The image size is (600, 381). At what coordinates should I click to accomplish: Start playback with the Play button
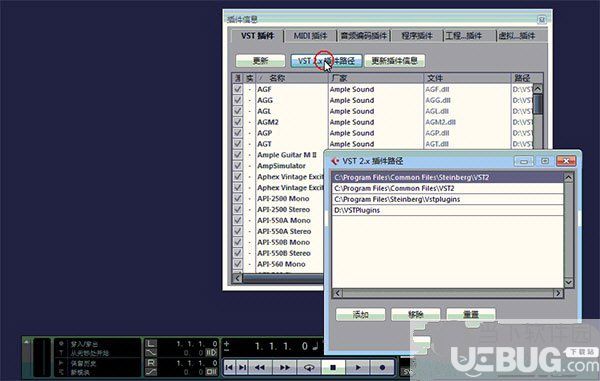(x=358, y=367)
